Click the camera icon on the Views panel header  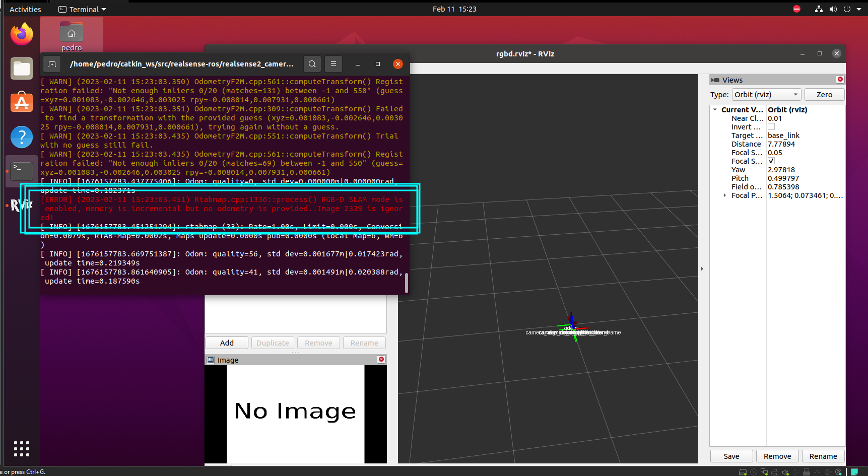click(x=716, y=80)
